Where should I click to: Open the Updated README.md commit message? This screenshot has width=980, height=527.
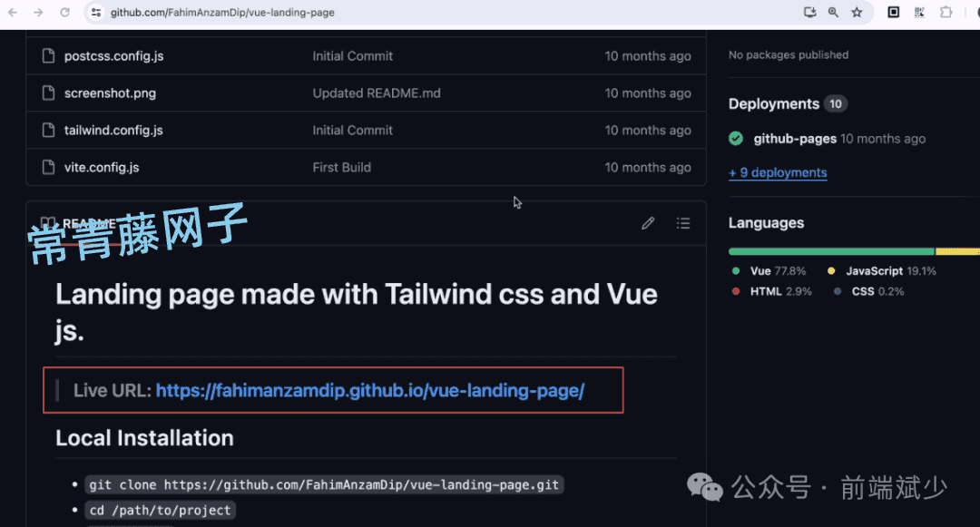click(x=377, y=93)
